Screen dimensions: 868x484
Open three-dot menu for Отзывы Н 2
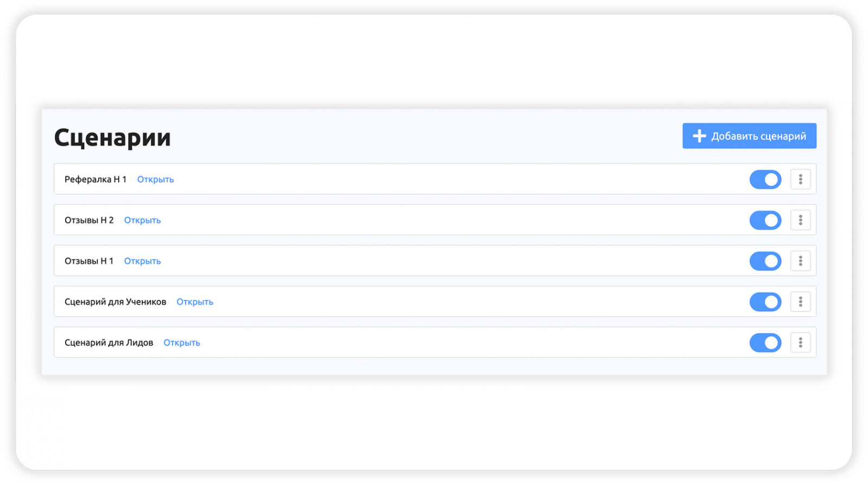(800, 220)
